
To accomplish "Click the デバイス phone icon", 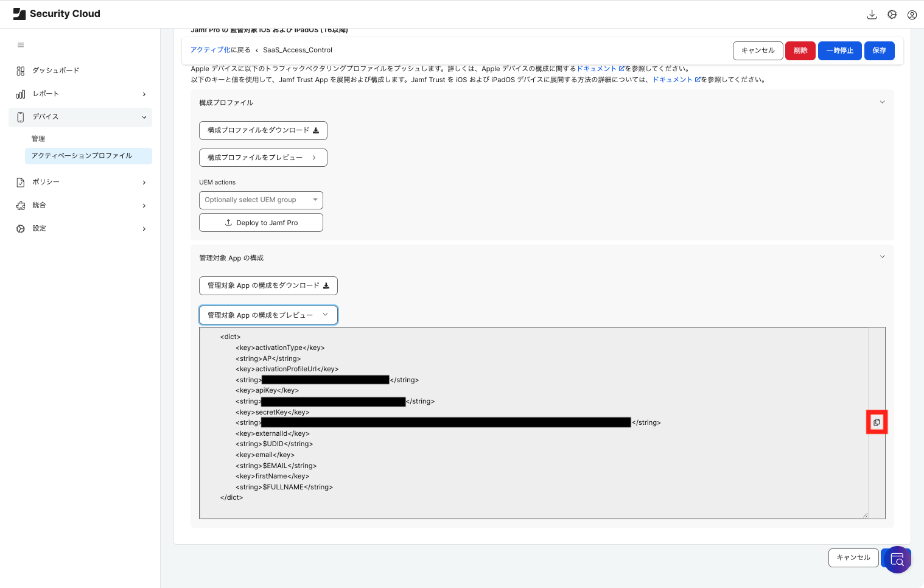I will [21, 117].
